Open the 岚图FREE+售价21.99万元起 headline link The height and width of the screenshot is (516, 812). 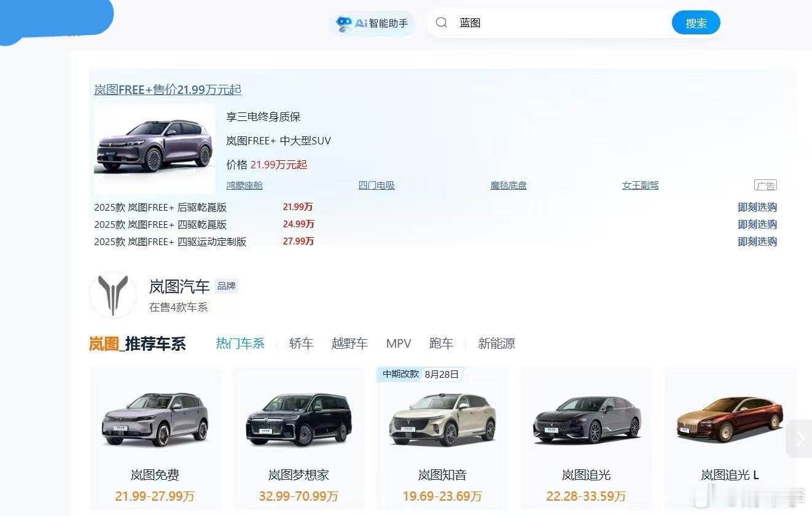tap(168, 90)
